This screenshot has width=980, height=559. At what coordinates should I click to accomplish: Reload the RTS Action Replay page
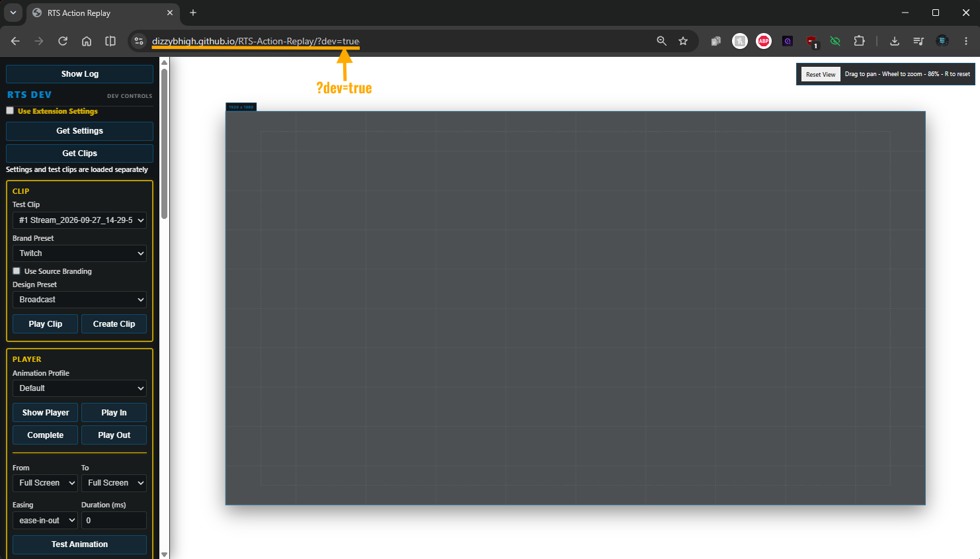pyautogui.click(x=63, y=41)
